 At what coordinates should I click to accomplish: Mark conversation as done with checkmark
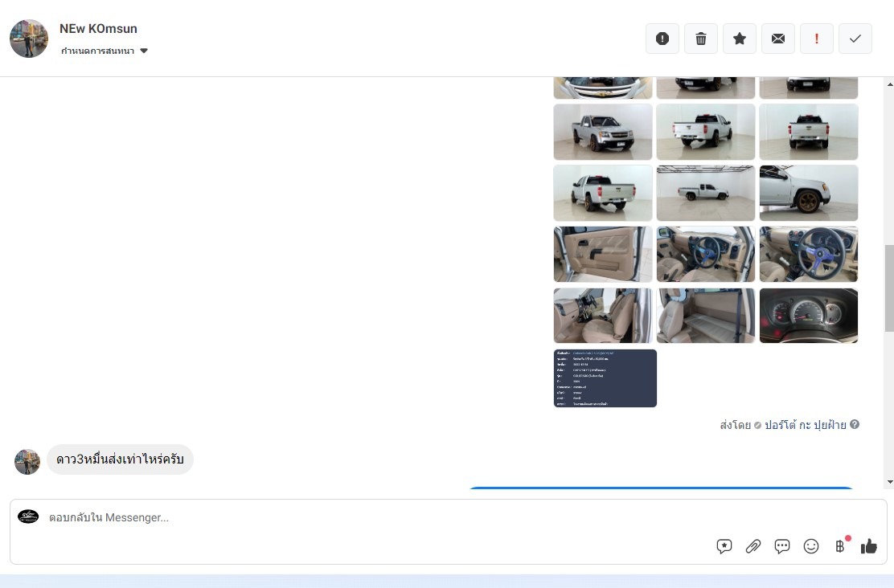[855, 39]
